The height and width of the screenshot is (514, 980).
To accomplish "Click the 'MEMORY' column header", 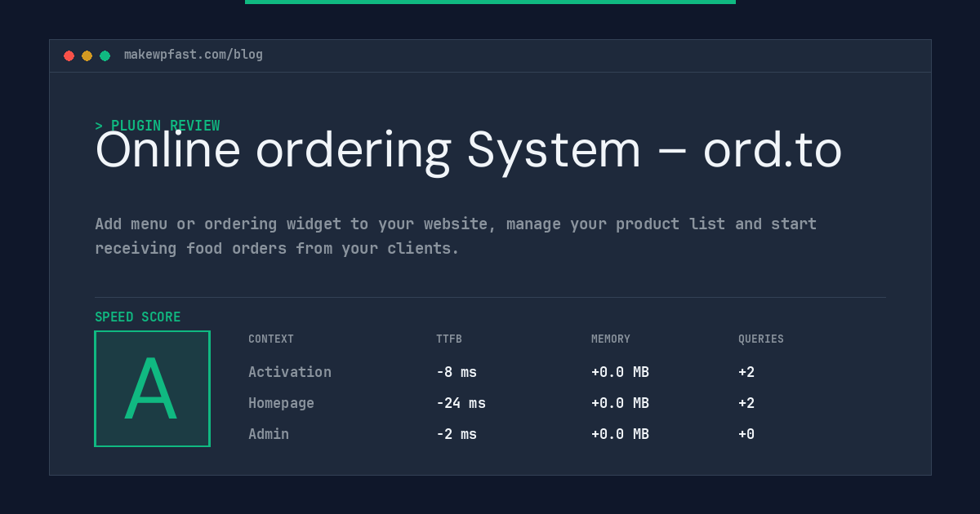I will [x=611, y=339].
